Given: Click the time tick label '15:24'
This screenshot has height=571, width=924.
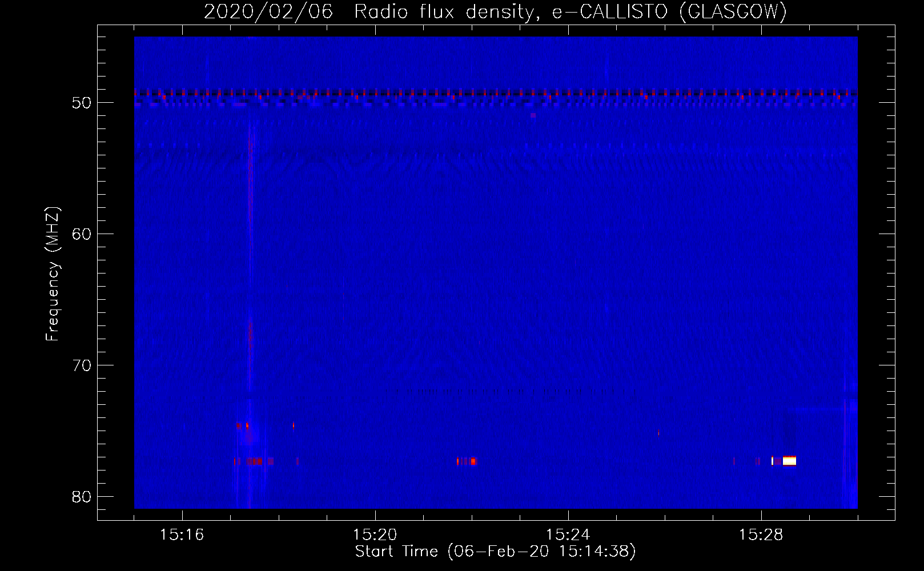Looking at the screenshot, I should [568, 535].
